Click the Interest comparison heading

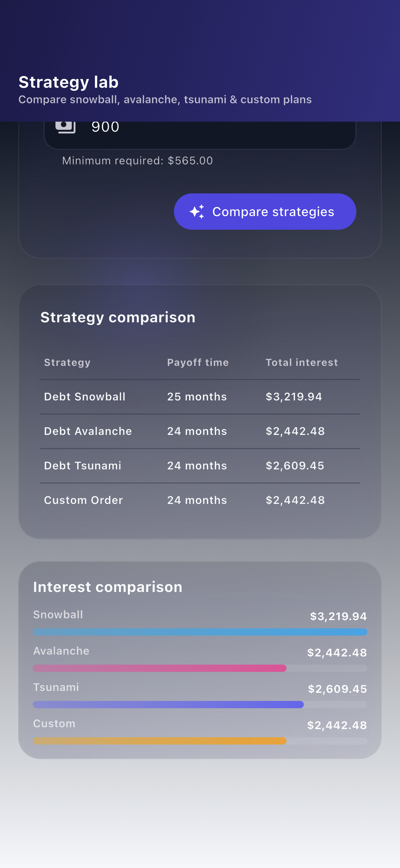[x=108, y=587]
